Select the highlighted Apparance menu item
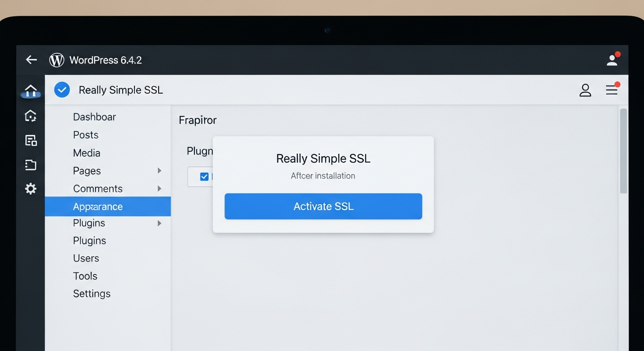This screenshot has width=644, height=351. [x=108, y=207]
